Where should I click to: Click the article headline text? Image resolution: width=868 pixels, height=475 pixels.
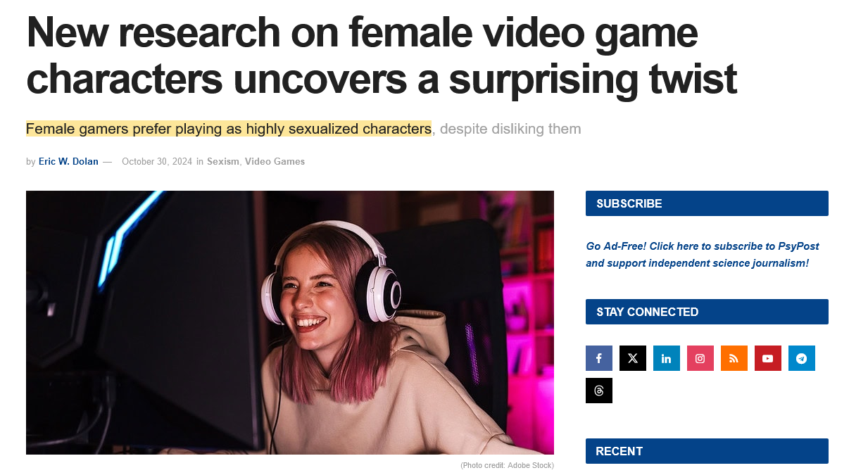coord(382,56)
